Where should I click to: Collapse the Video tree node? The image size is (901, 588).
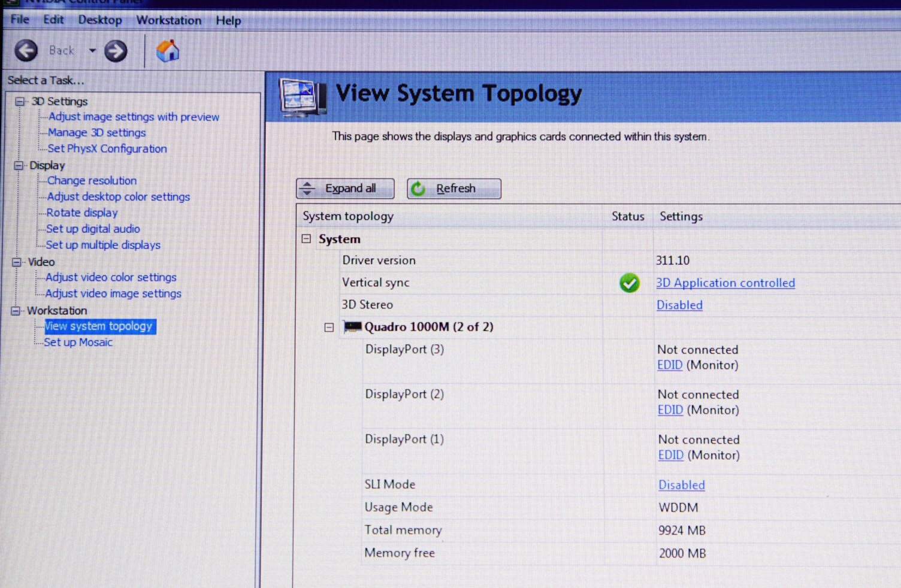tap(17, 262)
